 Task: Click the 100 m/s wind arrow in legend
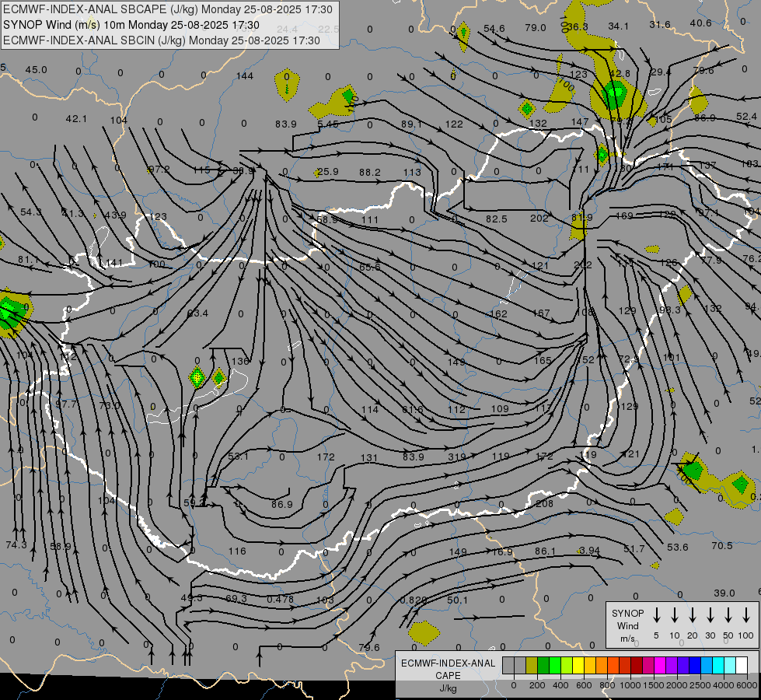tap(746, 615)
